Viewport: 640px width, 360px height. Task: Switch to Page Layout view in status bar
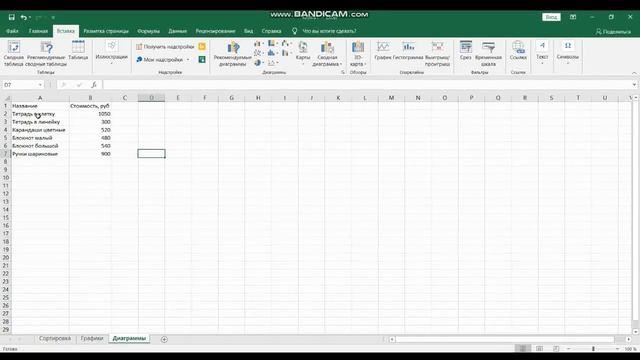click(x=539, y=349)
